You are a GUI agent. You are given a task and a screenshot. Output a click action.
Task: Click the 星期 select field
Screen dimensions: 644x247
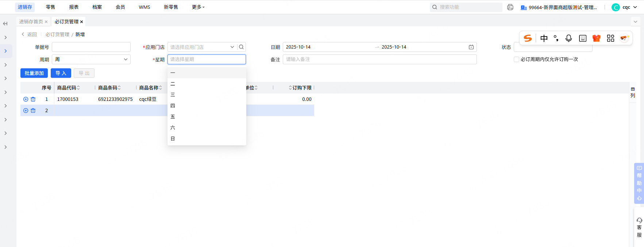pyautogui.click(x=207, y=59)
